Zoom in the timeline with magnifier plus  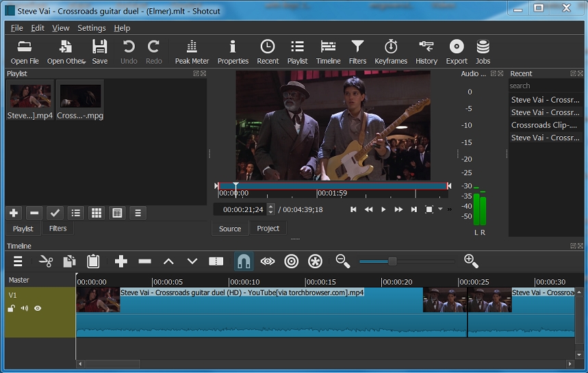point(471,261)
